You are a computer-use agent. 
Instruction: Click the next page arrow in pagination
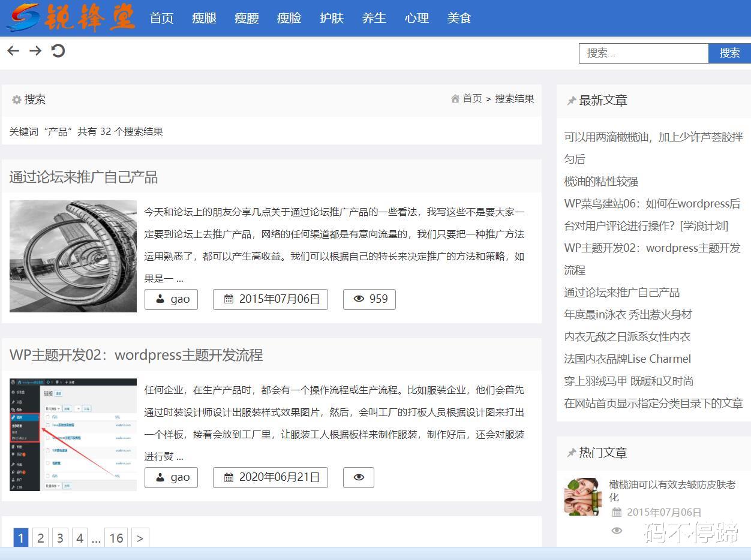tap(140, 538)
